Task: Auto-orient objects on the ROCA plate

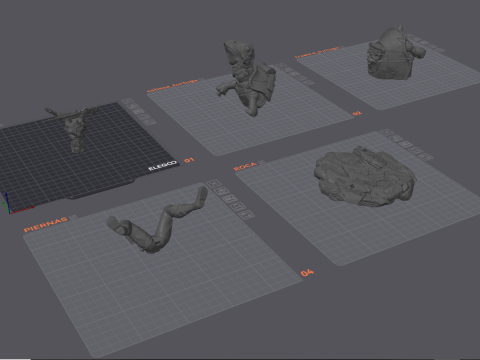Action: [396, 138]
